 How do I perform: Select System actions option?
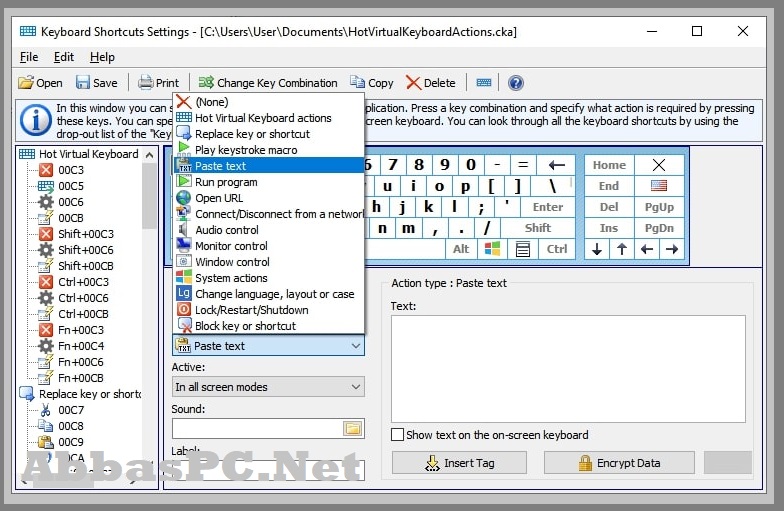tap(269, 278)
